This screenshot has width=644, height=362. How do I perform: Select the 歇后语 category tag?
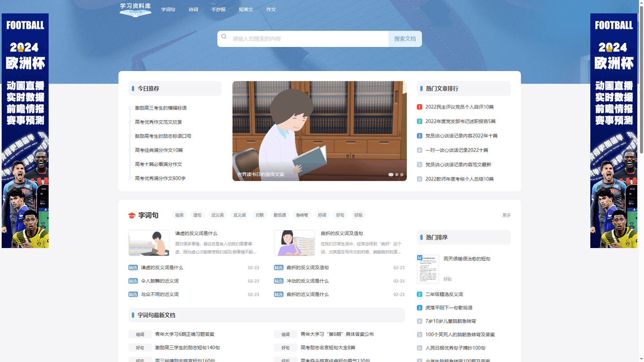pyautogui.click(x=280, y=215)
